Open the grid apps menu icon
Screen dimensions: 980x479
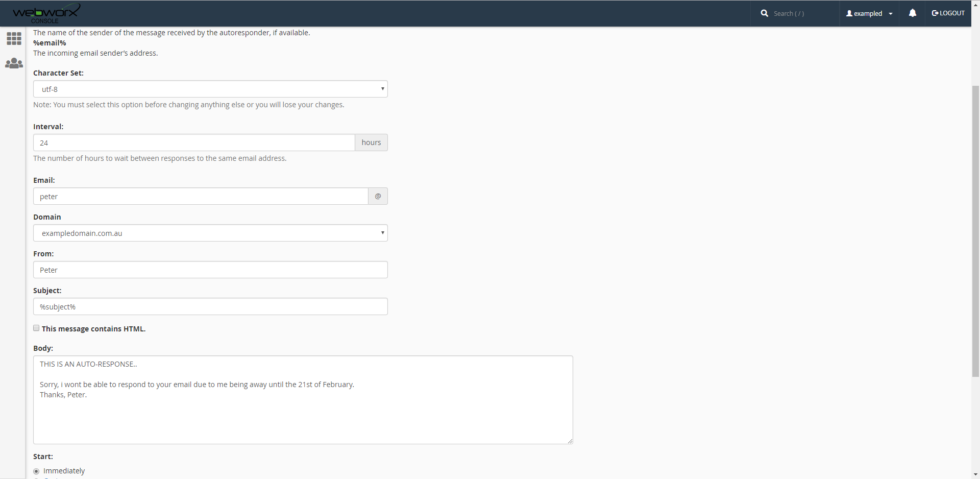pyautogui.click(x=14, y=39)
